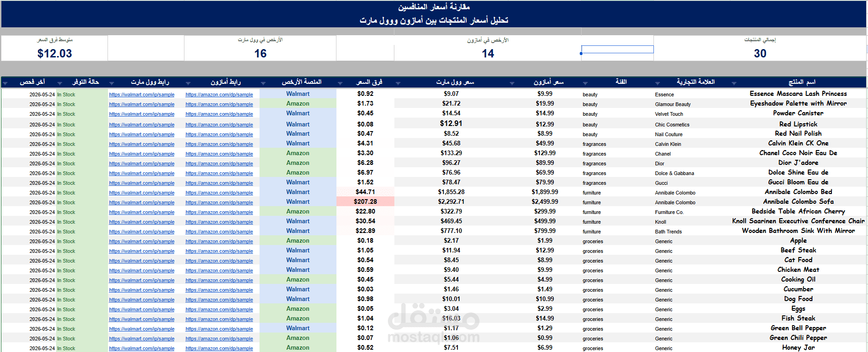The height and width of the screenshot is (352, 868).
Task: Open Walmart link in Essence Mascara row
Action: (142, 94)
